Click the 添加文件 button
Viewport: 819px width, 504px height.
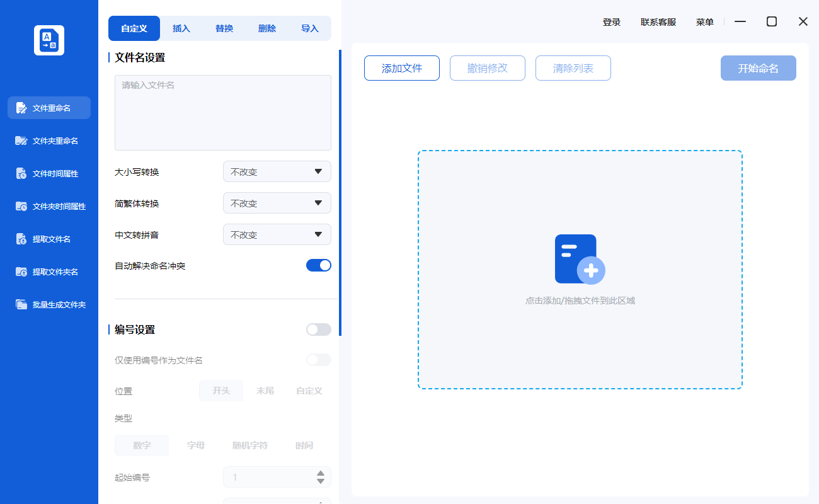coord(401,67)
